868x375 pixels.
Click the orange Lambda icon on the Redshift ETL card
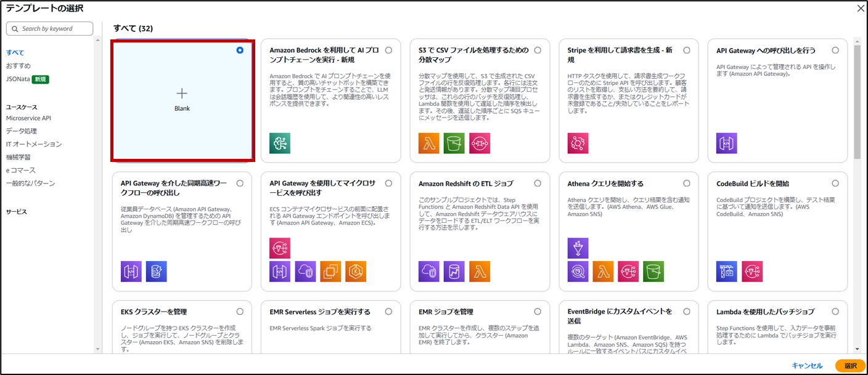tap(480, 272)
